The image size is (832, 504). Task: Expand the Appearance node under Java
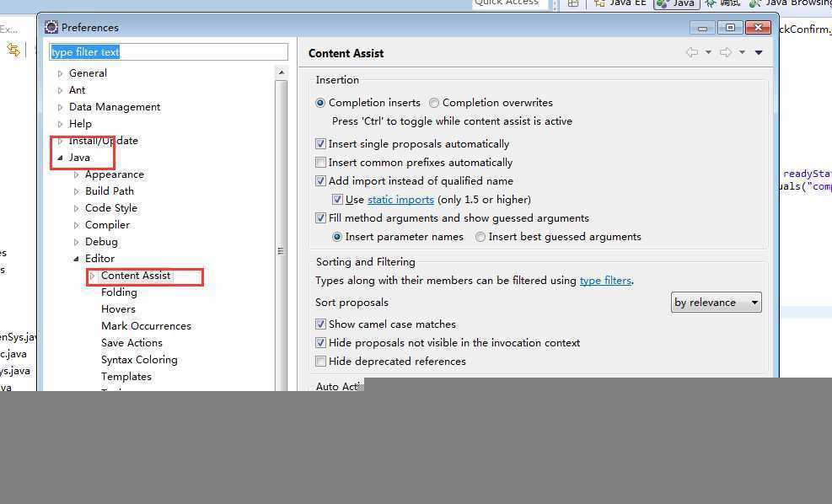point(77,174)
